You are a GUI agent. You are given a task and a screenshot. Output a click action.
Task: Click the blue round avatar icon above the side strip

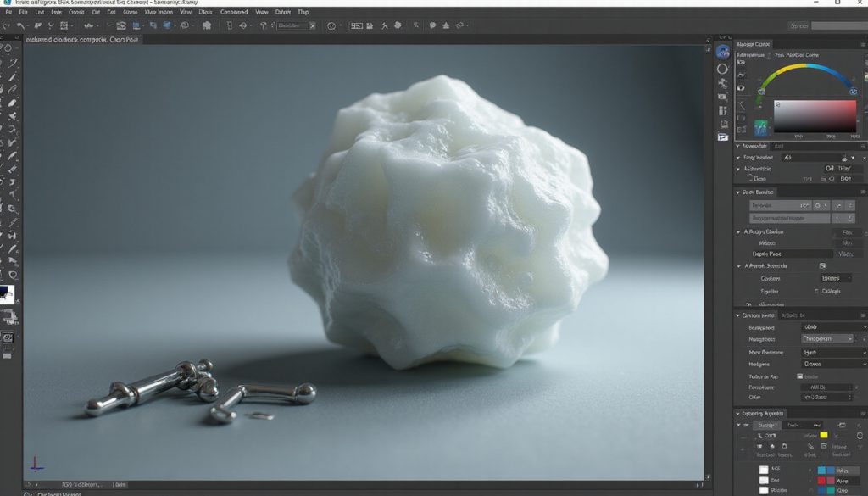[x=722, y=52]
